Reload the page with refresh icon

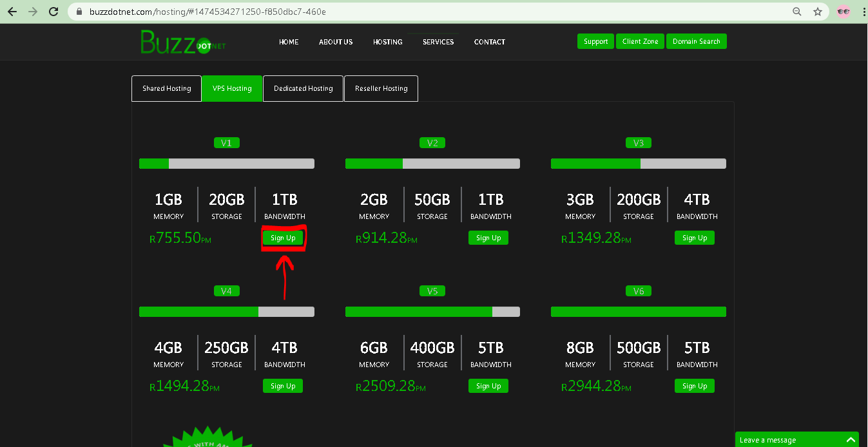coord(54,12)
